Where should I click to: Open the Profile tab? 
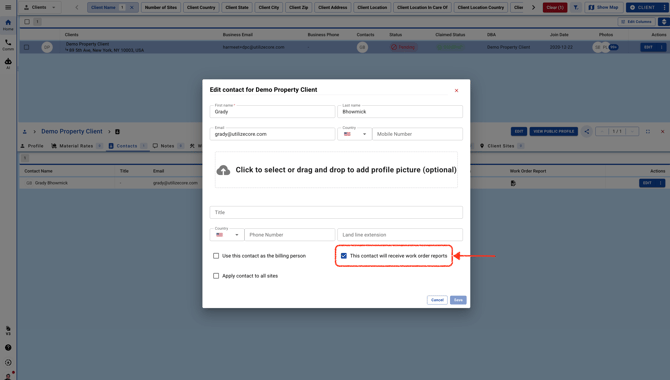32,146
